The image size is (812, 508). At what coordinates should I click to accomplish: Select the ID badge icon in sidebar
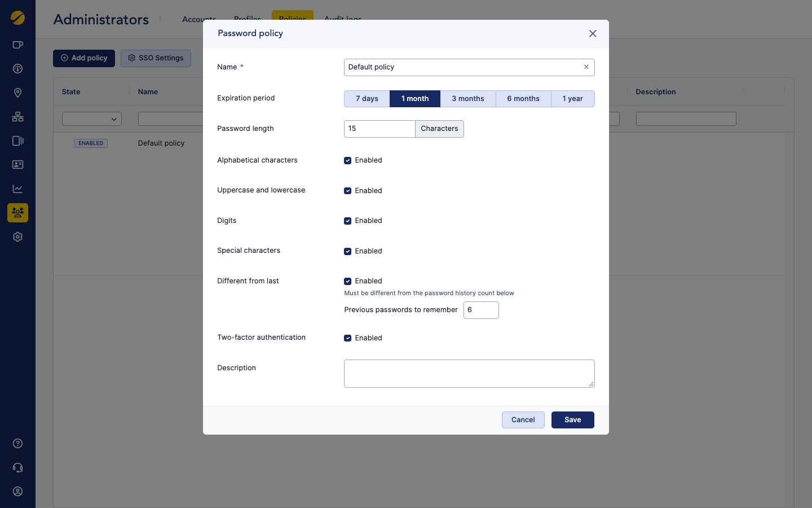(x=17, y=164)
